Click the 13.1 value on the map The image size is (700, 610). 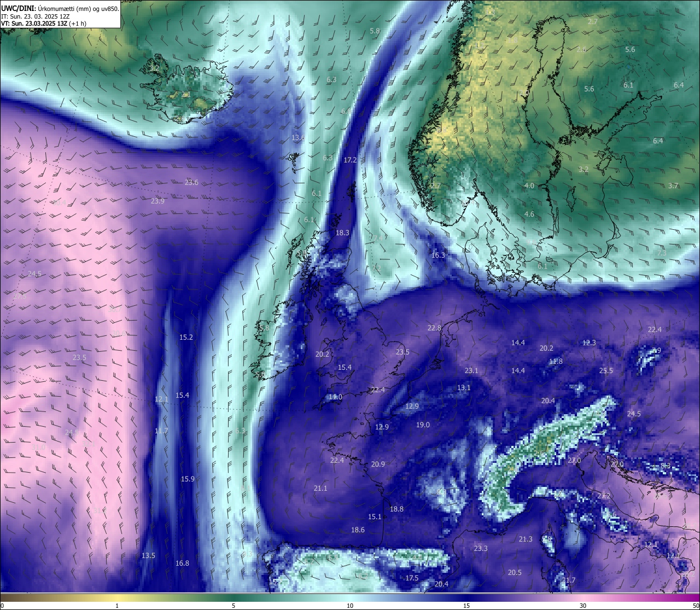tap(464, 387)
